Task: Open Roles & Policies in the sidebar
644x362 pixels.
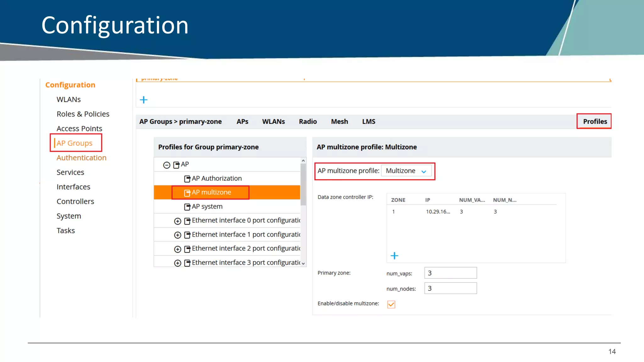Action: [x=83, y=114]
